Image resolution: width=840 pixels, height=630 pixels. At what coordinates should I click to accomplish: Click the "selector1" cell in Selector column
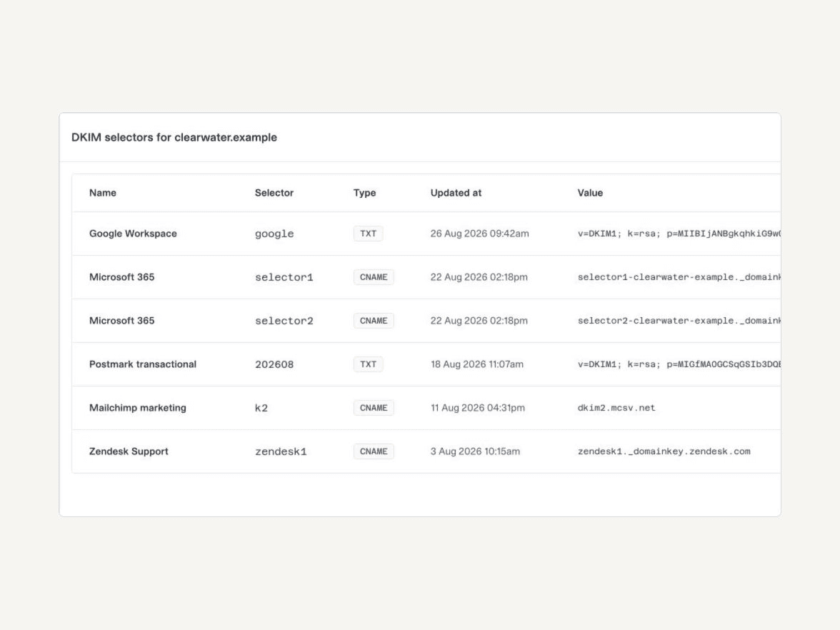284,277
